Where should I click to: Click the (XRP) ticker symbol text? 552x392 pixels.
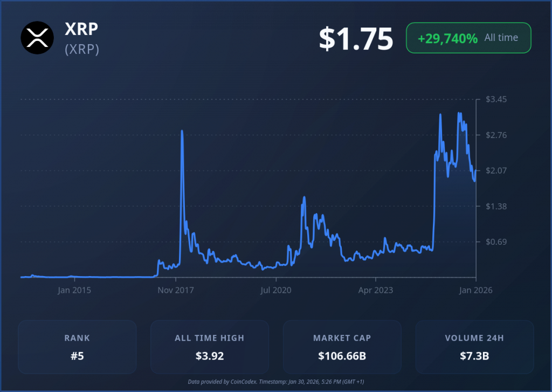click(81, 49)
